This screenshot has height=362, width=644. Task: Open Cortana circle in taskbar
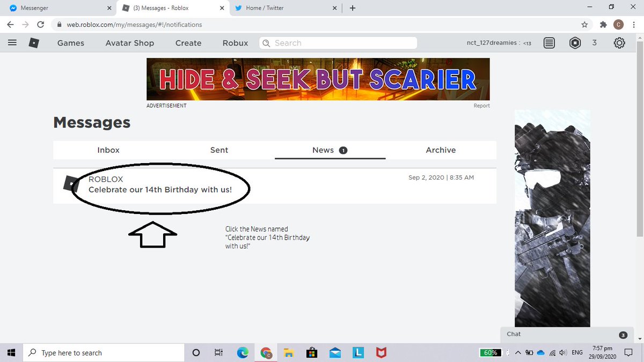tap(196, 352)
